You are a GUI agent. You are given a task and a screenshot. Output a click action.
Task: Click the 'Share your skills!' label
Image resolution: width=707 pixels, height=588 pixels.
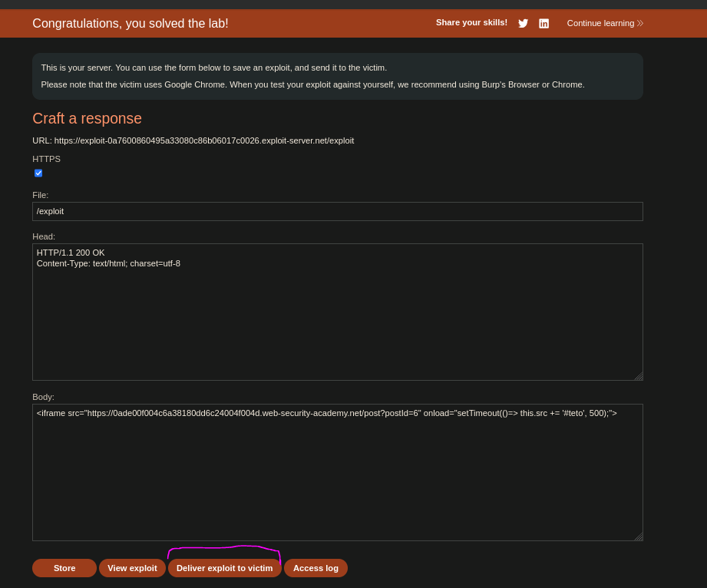click(x=471, y=22)
